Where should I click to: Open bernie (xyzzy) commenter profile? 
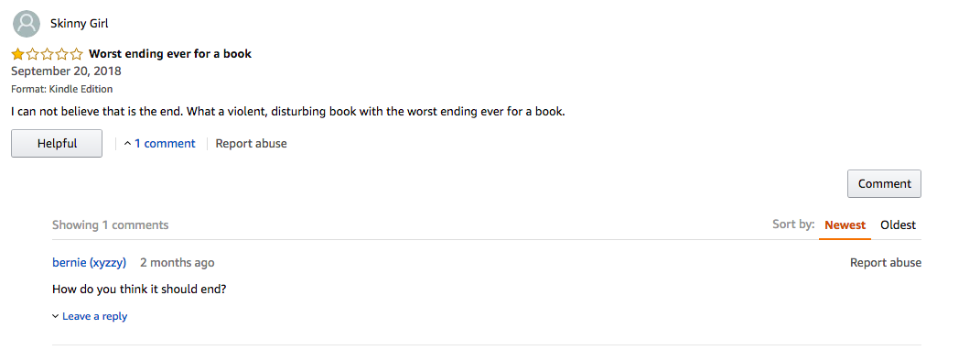(x=90, y=263)
